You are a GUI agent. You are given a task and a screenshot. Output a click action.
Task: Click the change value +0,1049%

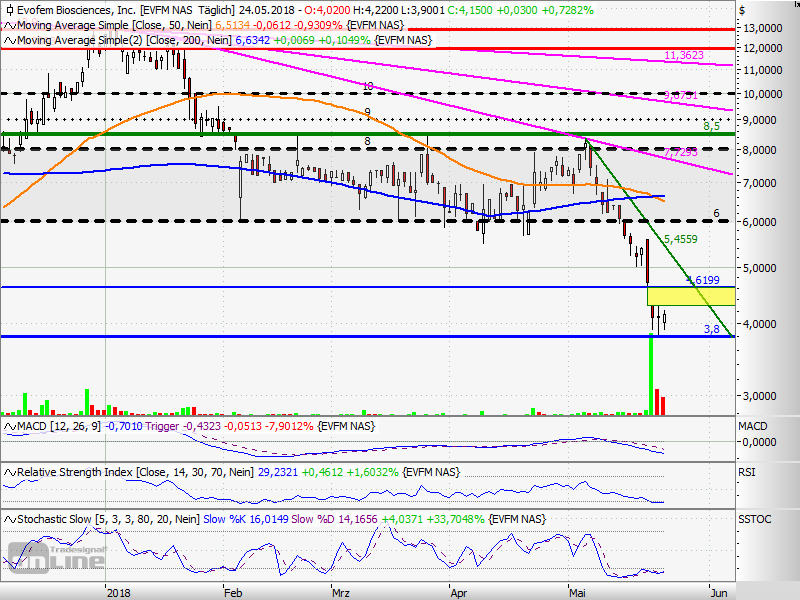[345, 40]
